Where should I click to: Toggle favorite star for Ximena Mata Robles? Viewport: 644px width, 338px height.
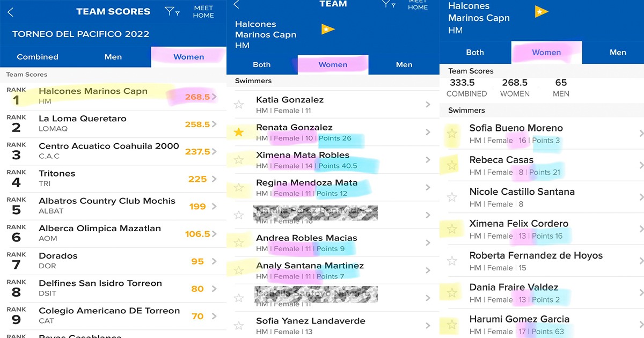click(x=239, y=160)
